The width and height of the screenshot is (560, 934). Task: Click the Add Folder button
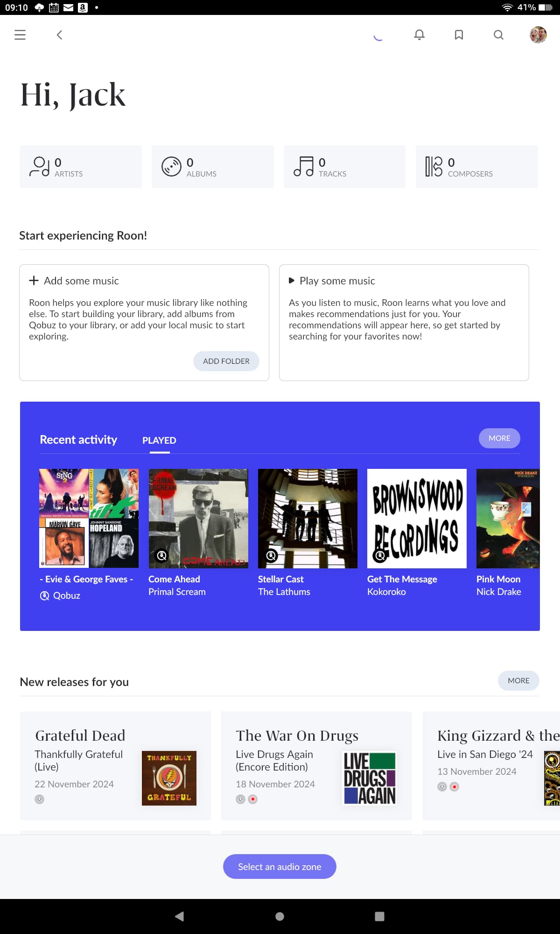click(x=226, y=361)
